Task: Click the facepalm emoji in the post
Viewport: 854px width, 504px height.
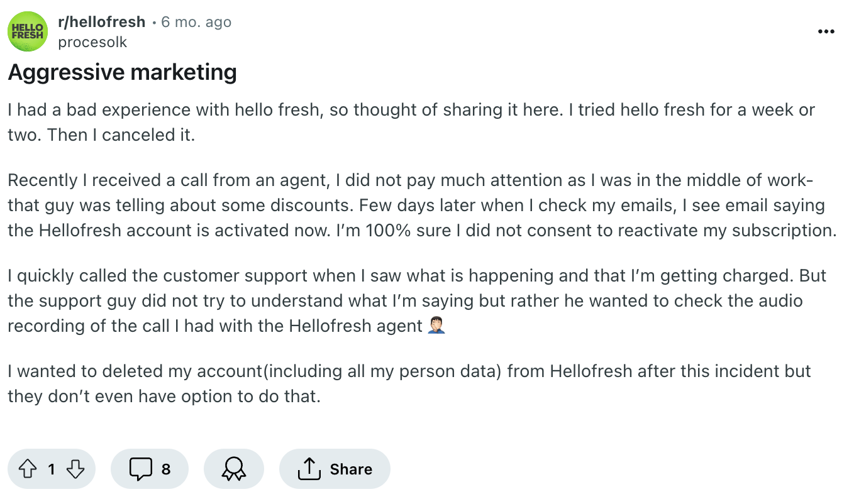Action: (436, 326)
